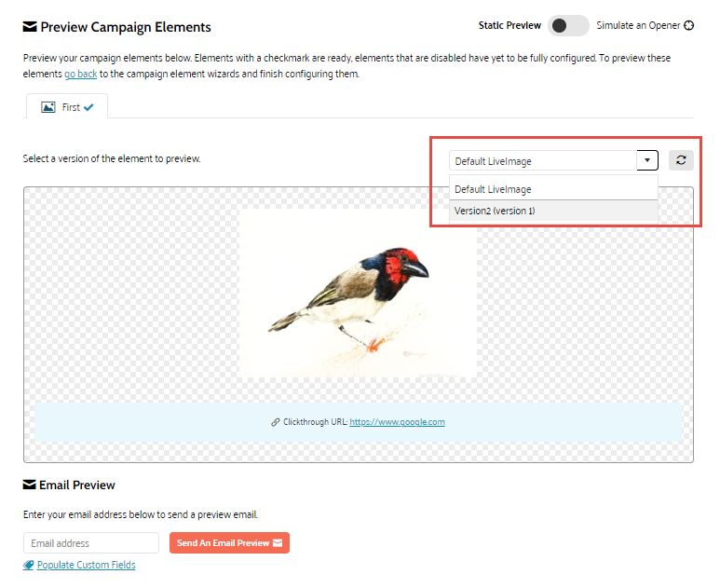This screenshot has width=720, height=588.
Task: Click the Simulate an Opener target icon
Action: (x=688, y=26)
